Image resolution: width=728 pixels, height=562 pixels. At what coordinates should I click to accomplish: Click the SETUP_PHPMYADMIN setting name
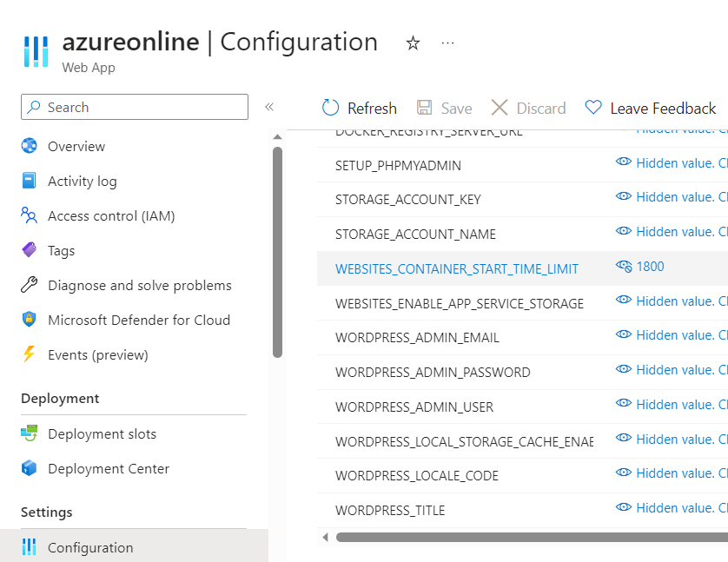(x=399, y=166)
